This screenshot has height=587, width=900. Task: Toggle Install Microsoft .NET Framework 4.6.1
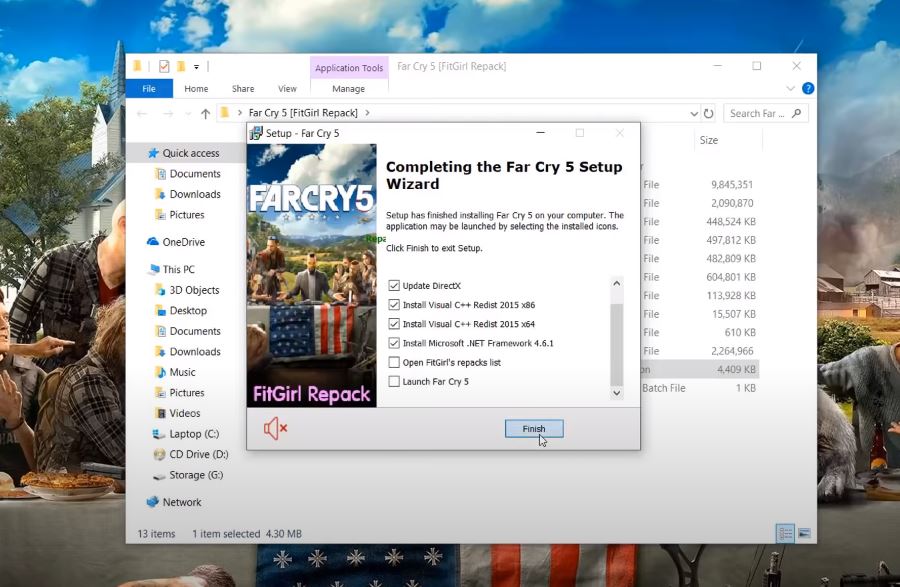click(394, 343)
